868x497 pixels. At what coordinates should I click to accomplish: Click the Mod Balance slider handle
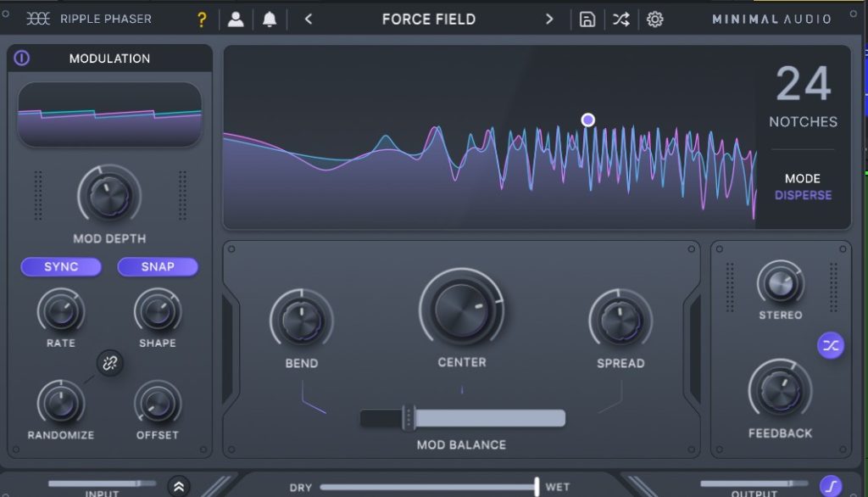pyautogui.click(x=409, y=418)
